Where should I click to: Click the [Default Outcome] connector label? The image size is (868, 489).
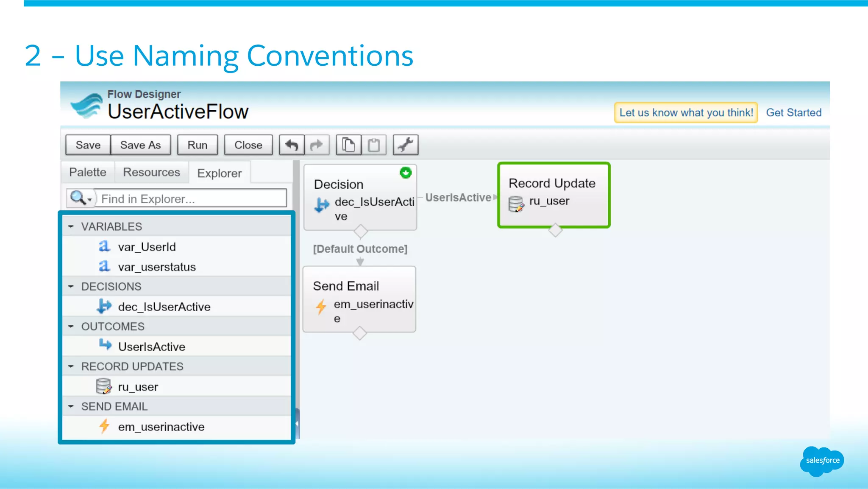(x=360, y=249)
